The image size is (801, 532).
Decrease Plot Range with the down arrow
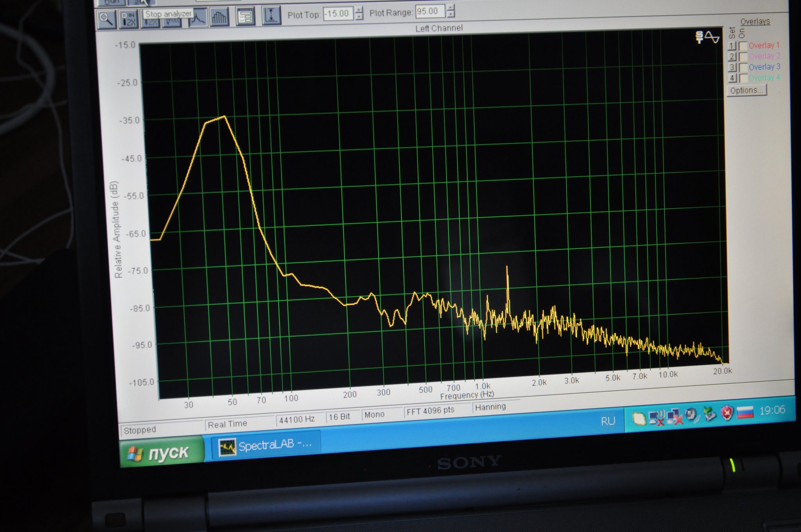[451, 14]
